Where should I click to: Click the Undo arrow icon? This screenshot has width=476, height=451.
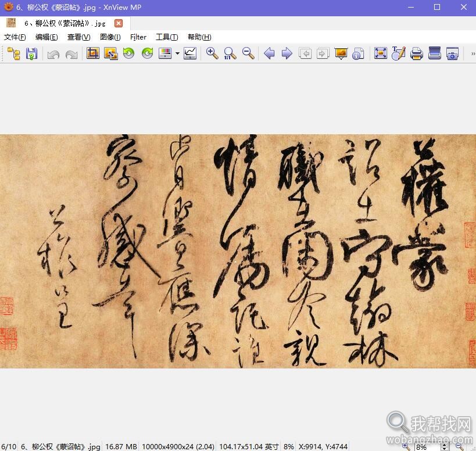tap(53, 54)
